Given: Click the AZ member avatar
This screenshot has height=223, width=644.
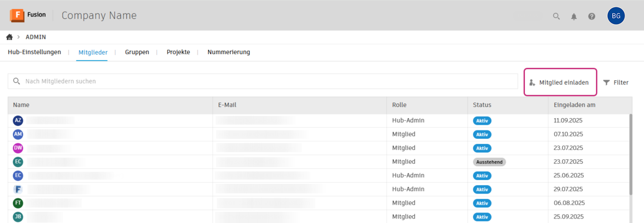Looking at the screenshot, I should point(18,120).
